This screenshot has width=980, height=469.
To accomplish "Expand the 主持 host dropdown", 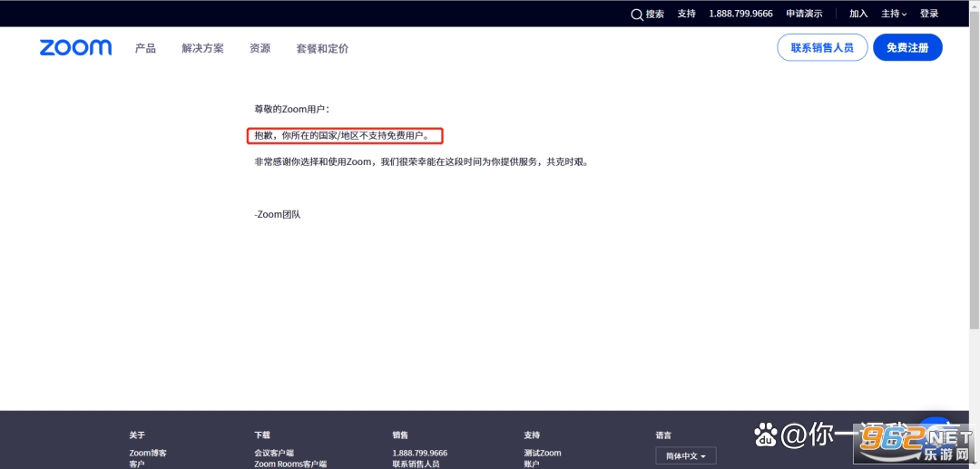I will (x=894, y=14).
